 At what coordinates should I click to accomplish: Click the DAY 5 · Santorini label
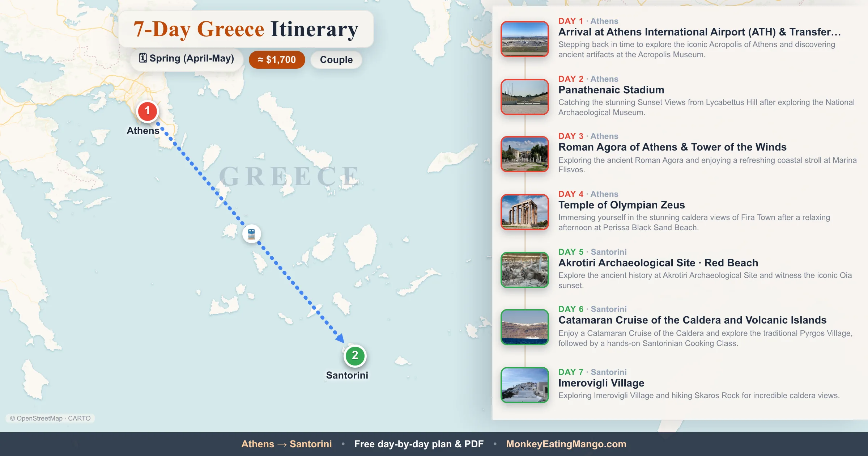tap(592, 252)
